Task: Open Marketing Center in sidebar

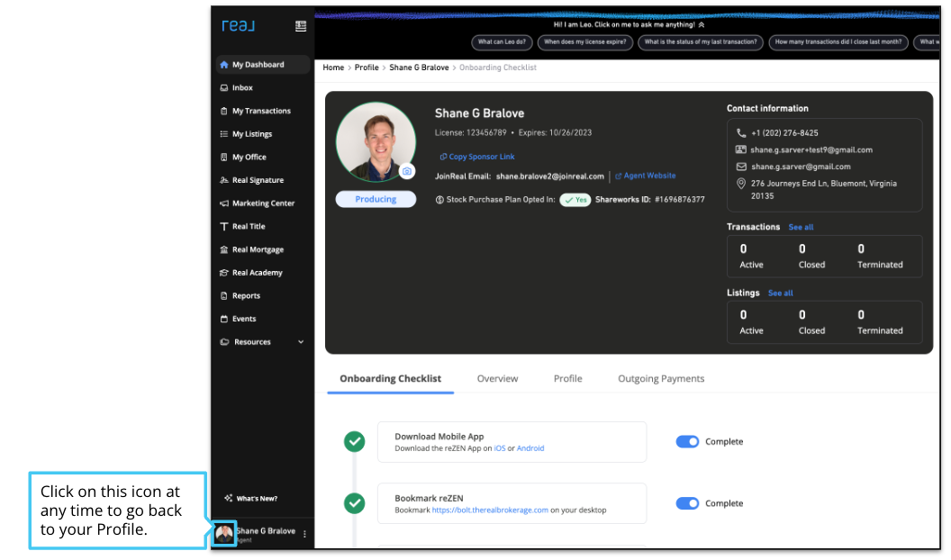Action: [x=263, y=203]
